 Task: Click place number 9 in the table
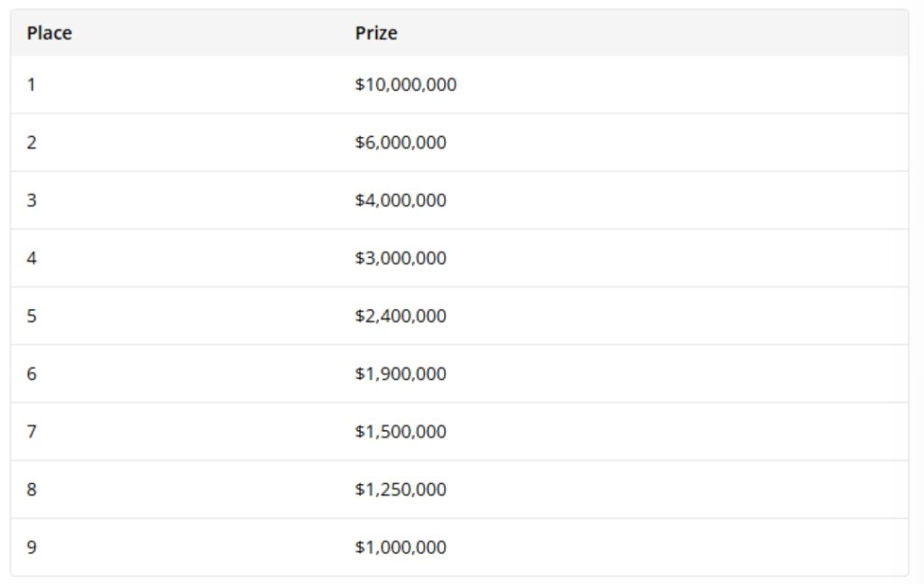click(32, 546)
